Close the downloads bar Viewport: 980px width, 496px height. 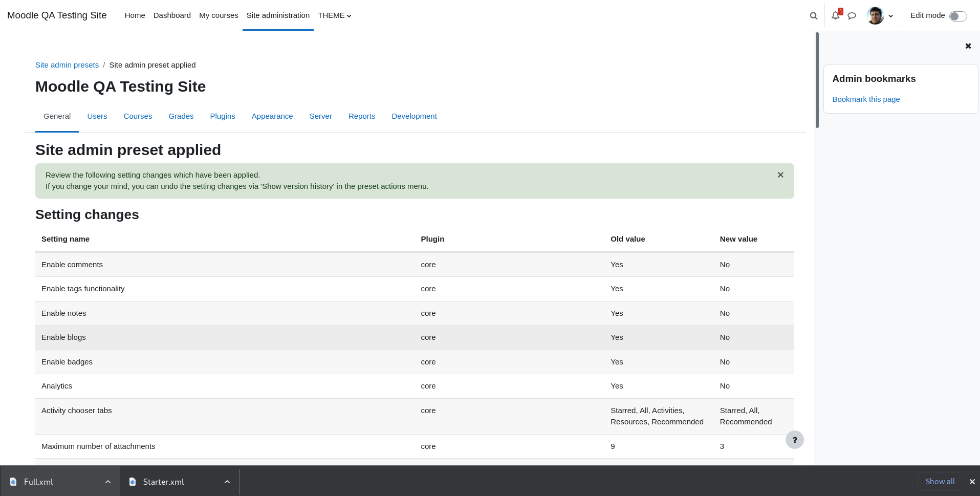coord(972,482)
